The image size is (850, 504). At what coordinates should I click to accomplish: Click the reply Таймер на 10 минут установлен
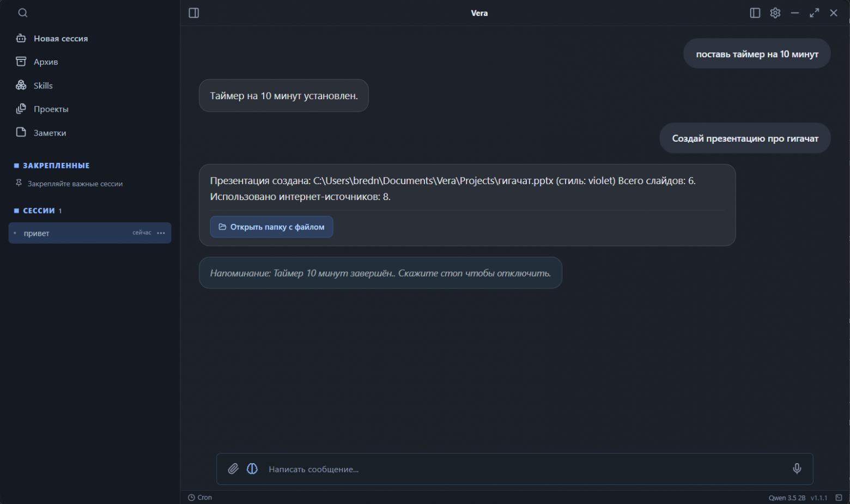click(284, 96)
